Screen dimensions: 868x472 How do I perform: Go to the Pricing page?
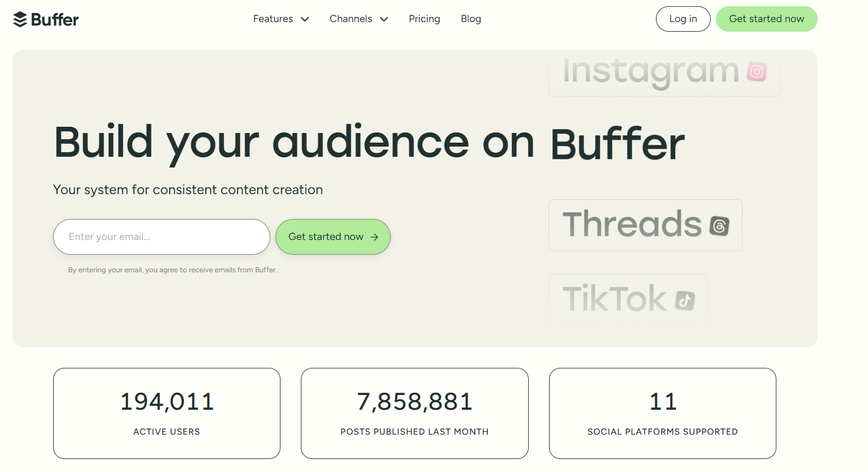(425, 19)
